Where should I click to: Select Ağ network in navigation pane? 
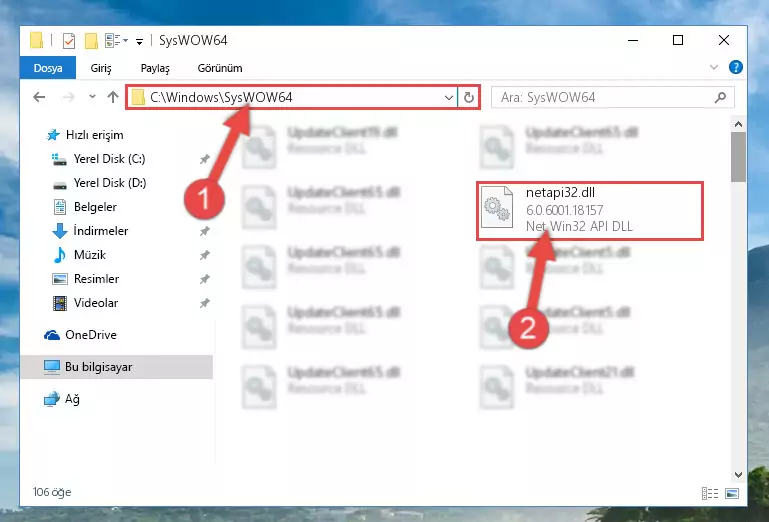click(72, 399)
